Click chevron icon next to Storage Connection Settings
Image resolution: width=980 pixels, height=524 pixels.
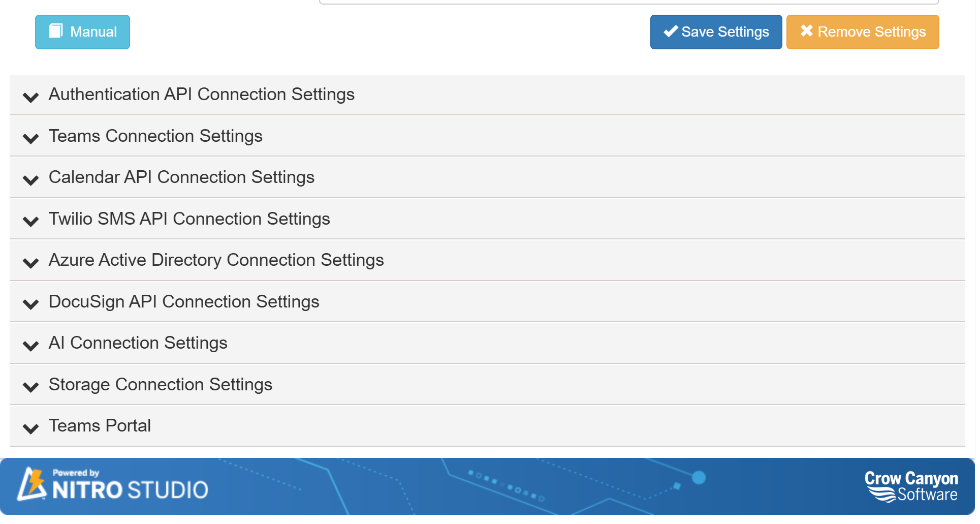(31, 387)
